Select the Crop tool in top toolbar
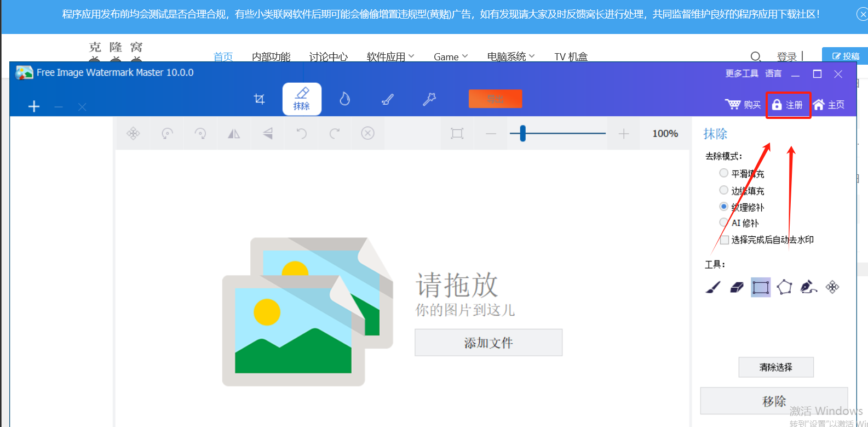Viewport: 868px width, 427px height. click(260, 99)
